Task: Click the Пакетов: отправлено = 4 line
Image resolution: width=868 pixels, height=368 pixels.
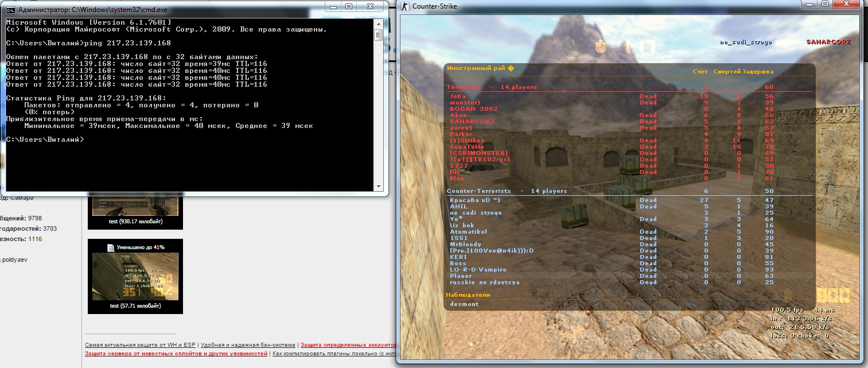Action: [x=141, y=105]
